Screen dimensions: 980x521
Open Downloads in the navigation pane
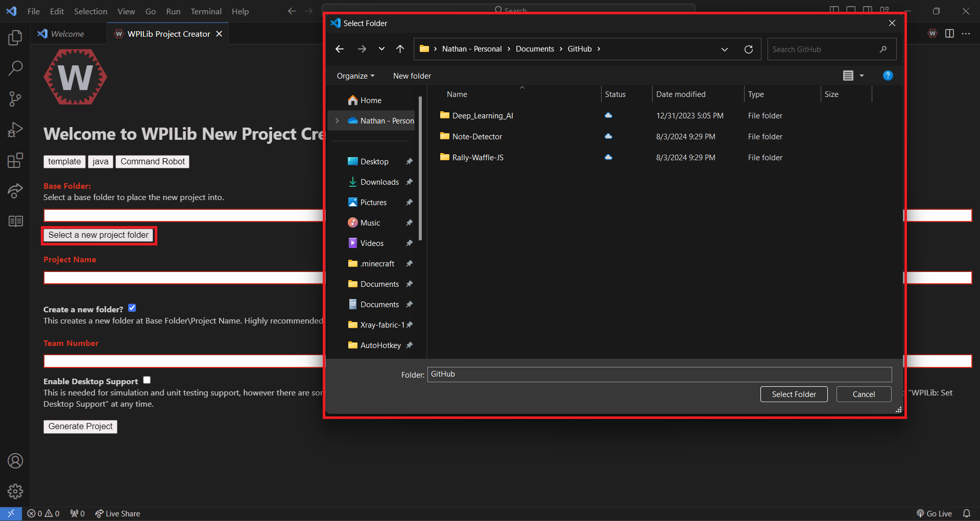click(x=379, y=182)
